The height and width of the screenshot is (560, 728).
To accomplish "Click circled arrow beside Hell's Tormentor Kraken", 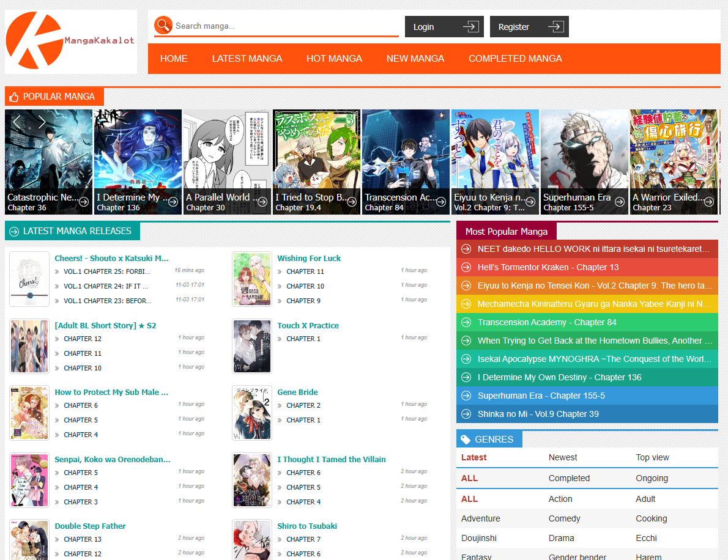I will (466, 267).
